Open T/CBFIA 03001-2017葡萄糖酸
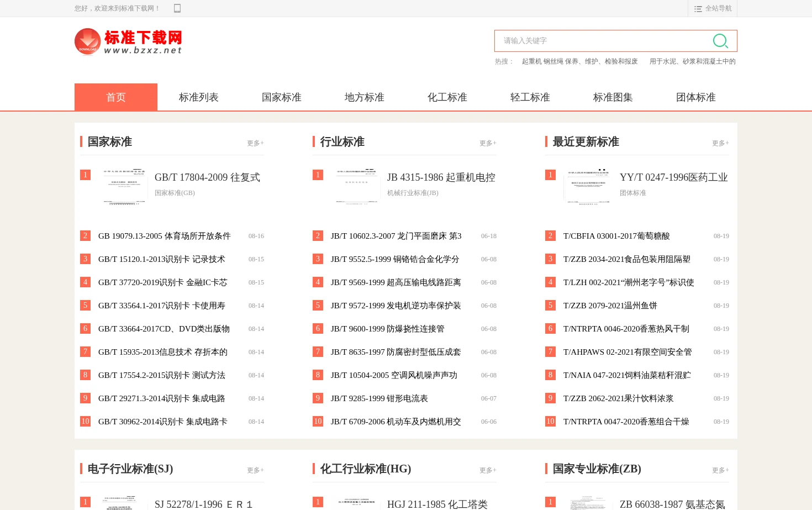 616,236
